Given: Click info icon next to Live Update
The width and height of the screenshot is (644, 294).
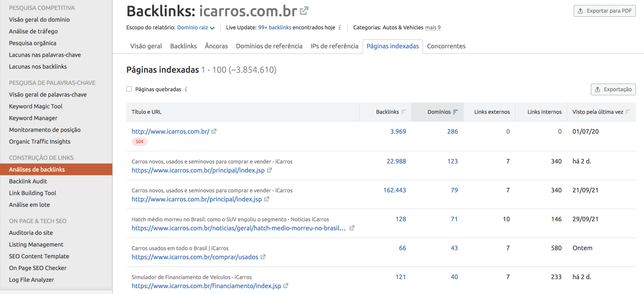Looking at the screenshot, I should (x=340, y=27).
